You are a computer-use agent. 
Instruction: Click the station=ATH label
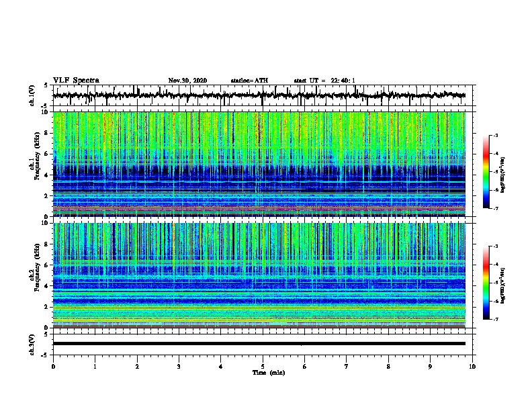(249, 81)
